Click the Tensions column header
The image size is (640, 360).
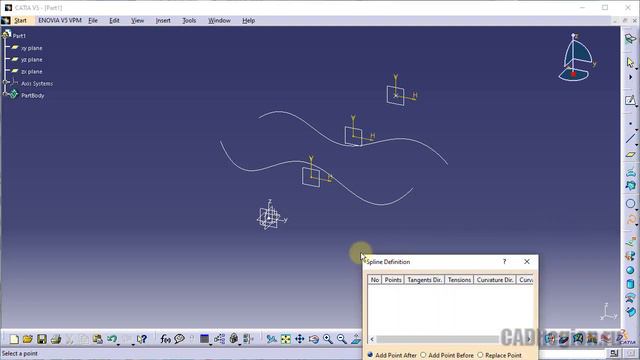coord(459,280)
